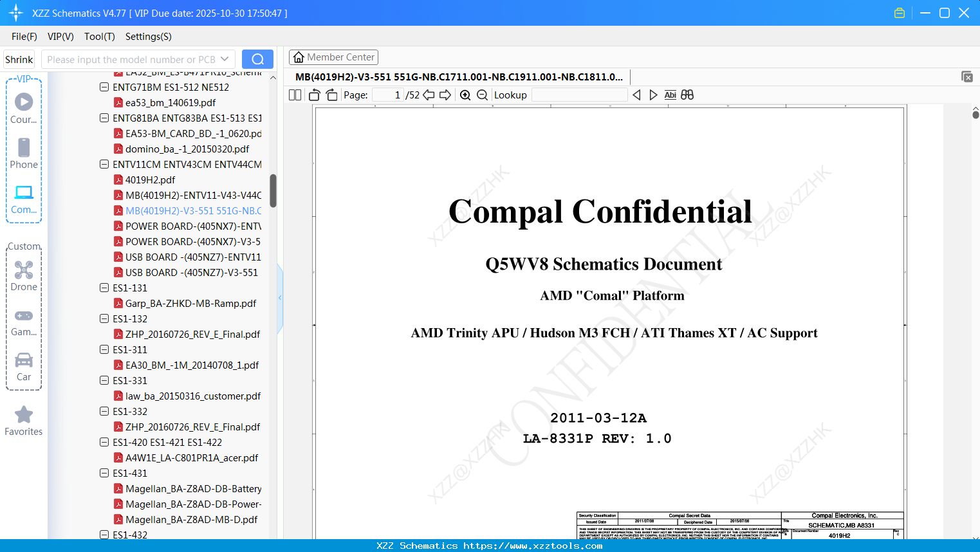980x552 pixels.
Task: Open the VIP gift icon in title bar
Action: click(x=900, y=13)
